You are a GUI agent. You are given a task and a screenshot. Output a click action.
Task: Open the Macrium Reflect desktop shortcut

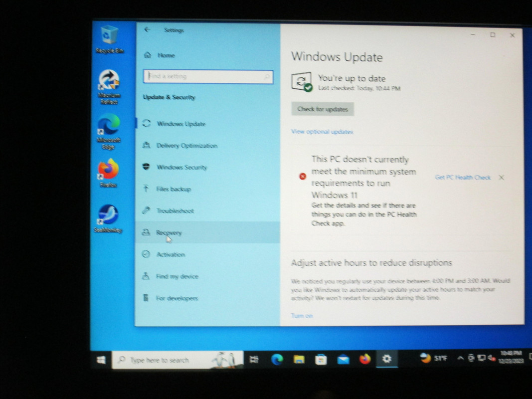(x=109, y=87)
